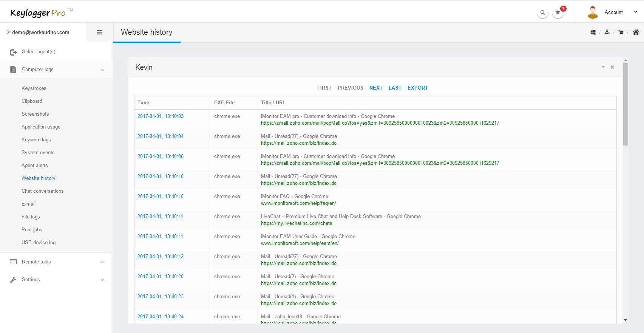Screen dimensions: 644x333
Task: Open the shopping cart icon
Action: coord(621,33)
